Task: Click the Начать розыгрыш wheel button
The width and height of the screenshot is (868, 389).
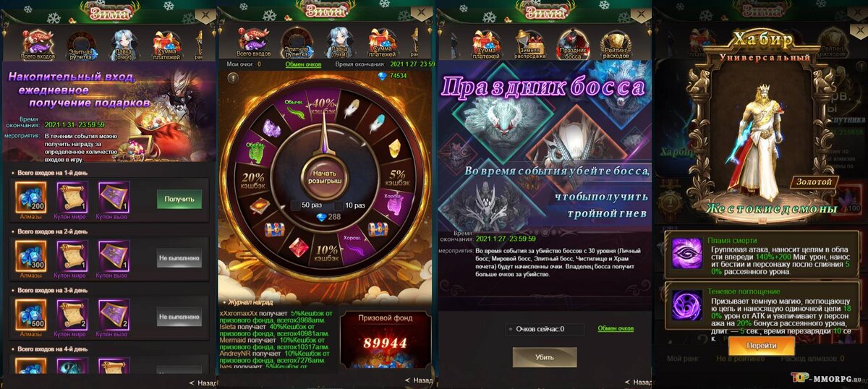Action: (x=325, y=177)
